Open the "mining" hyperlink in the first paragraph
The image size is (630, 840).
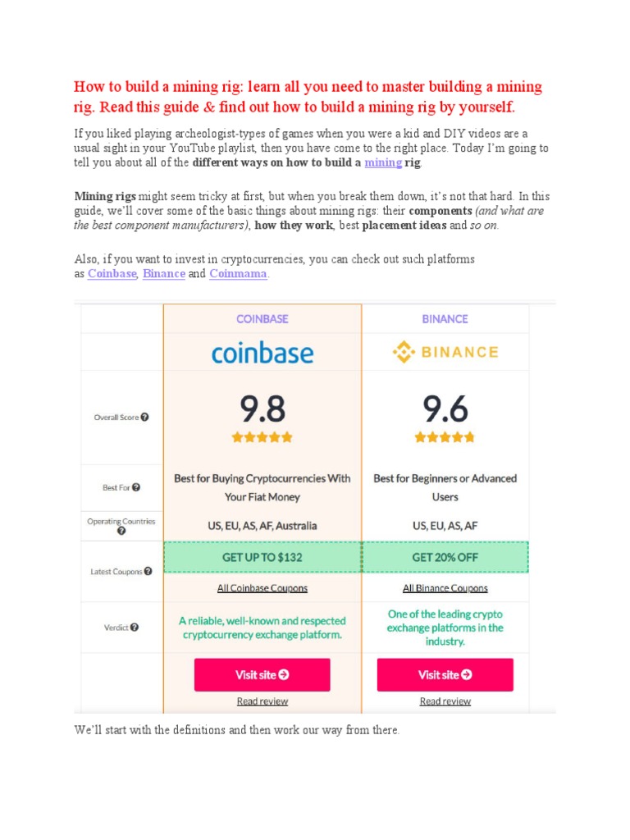[x=383, y=162]
